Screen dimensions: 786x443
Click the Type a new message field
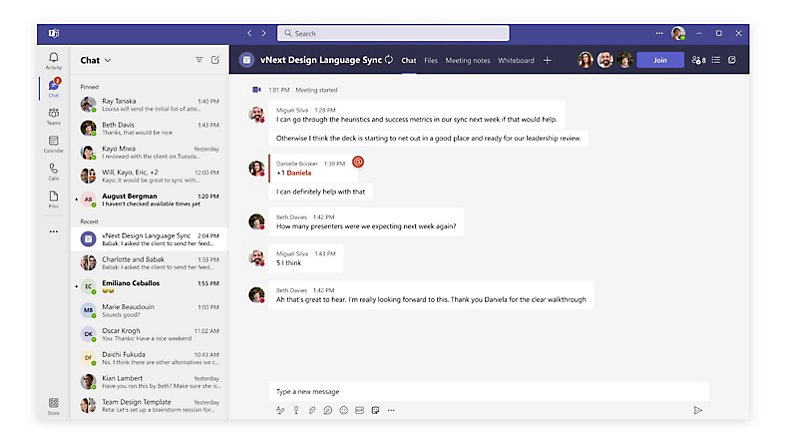pyautogui.click(x=488, y=391)
